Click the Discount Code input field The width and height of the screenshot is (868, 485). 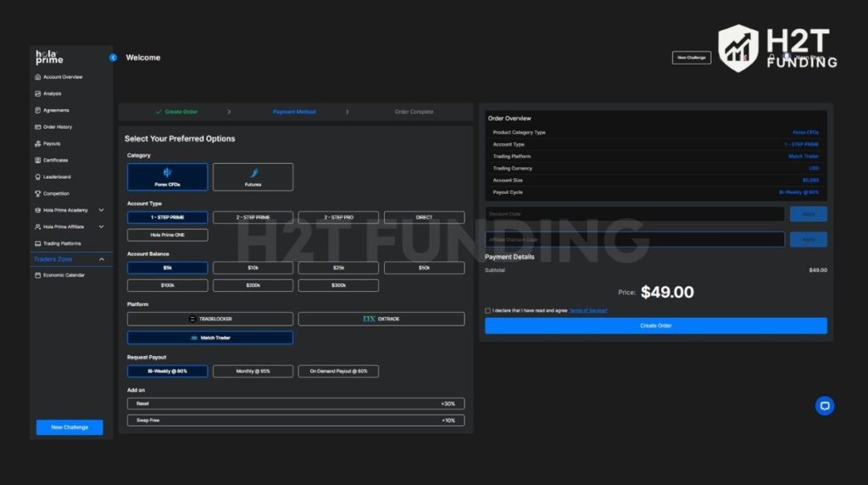[635, 214]
